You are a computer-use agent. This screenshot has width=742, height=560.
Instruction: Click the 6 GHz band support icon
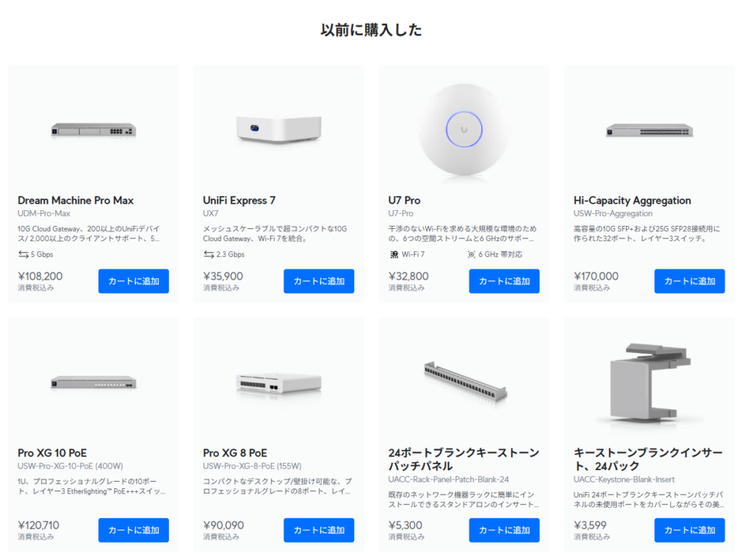[471, 254]
